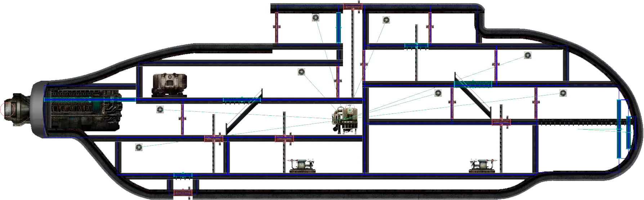Viewport: 644px width, 200px height.
Task: Select the green hatch atop the right staircase
Action: tap(473, 84)
